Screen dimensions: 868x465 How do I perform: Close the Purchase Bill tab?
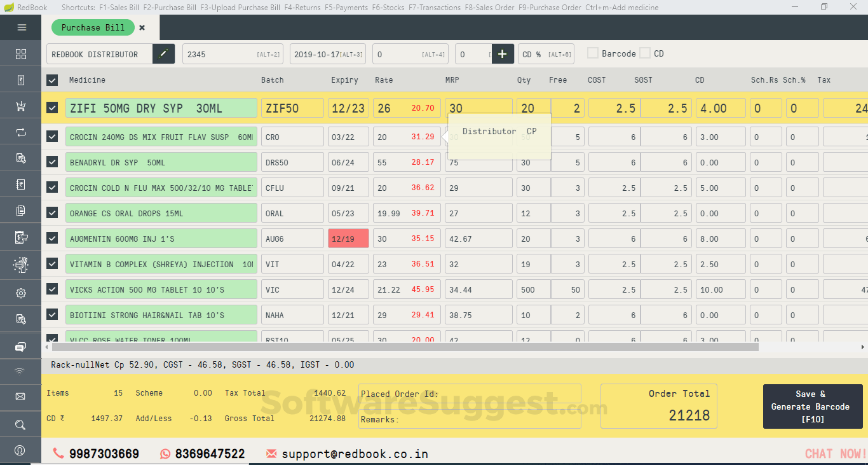pyautogui.click(x=142, y=28)
